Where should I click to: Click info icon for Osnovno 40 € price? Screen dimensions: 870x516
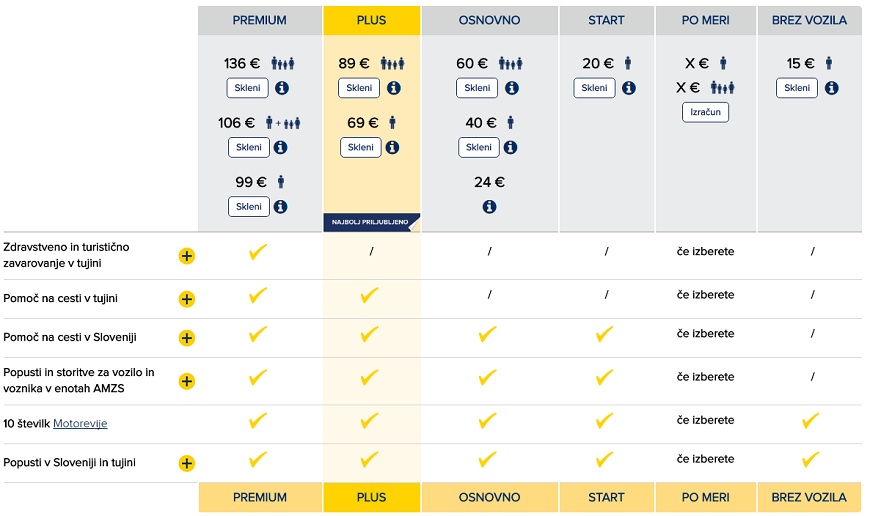[x=512, y=147]
